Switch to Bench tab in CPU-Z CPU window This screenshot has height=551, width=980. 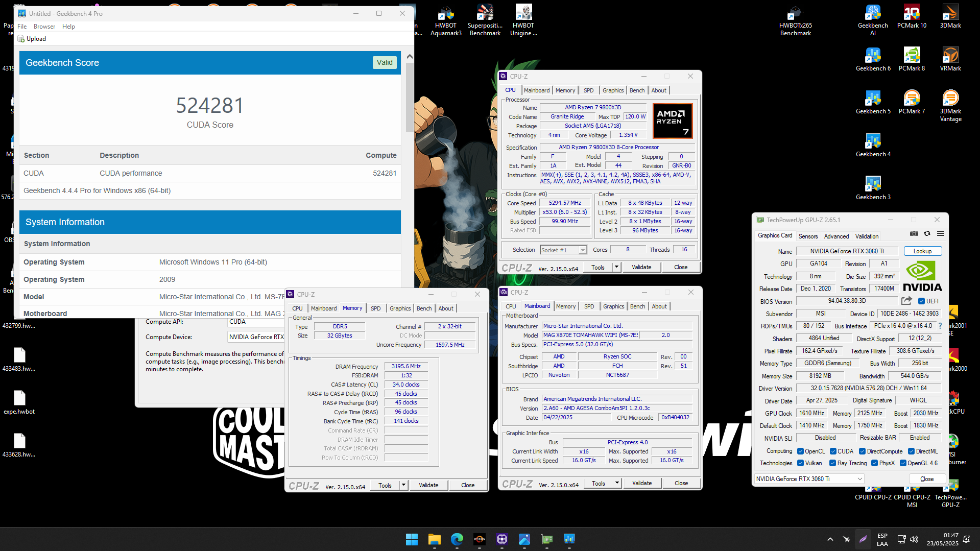637,90
